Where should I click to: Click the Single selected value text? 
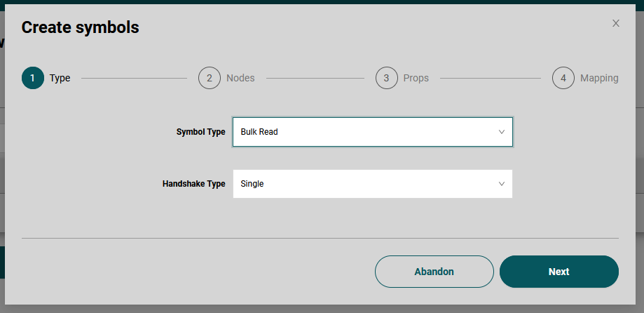pyautogui.click(x=252, y=184)
